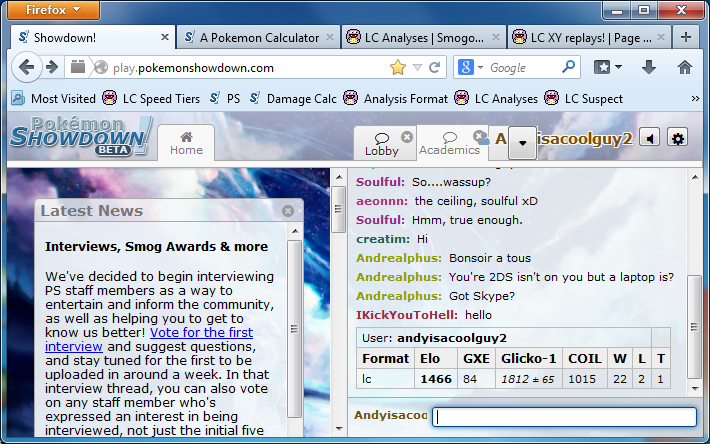Click the chat scrollbar thumb

[694, 327]
